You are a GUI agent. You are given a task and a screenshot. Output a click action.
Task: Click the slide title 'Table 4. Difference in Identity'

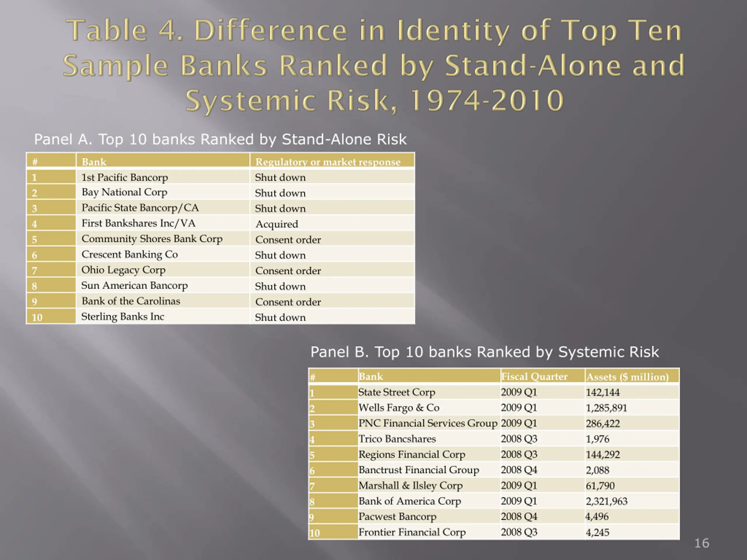coord(373,66)
